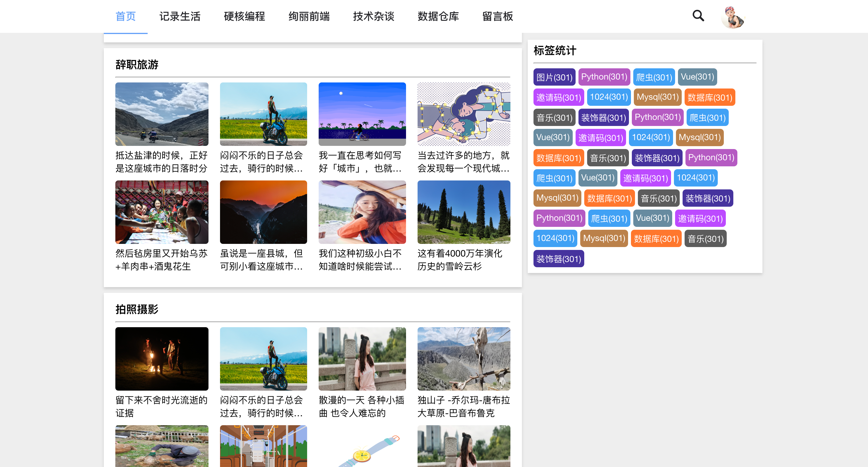The width and height of the screenshot is (868, 467).
Task: Open the 留言板 message board
Action: (497, 16)
